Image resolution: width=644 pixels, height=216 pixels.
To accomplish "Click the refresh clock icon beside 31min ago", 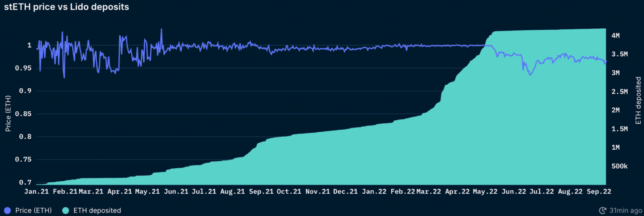I will coord(603,210).
